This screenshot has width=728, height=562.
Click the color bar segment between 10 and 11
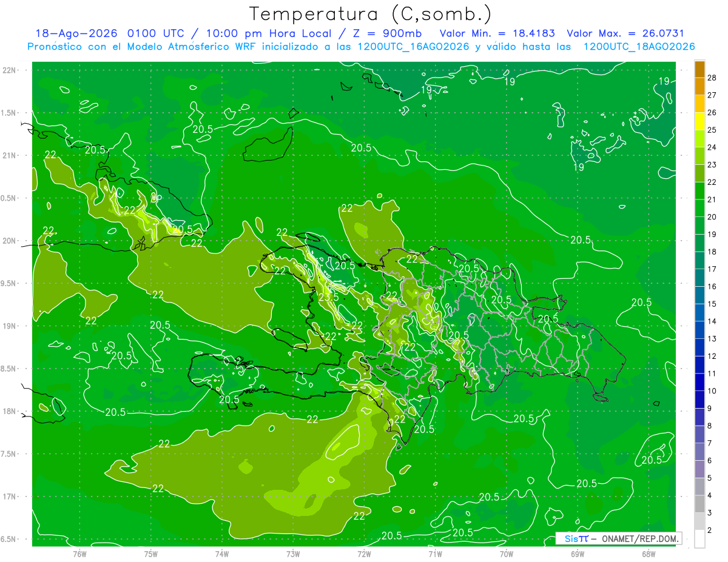coord(699,383)
